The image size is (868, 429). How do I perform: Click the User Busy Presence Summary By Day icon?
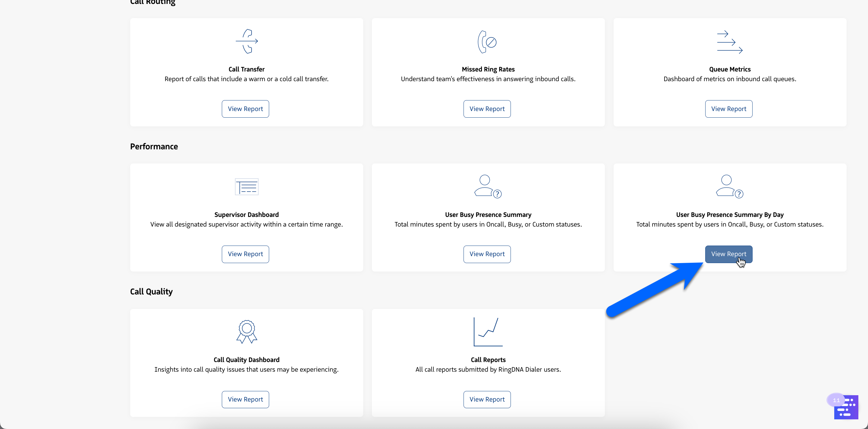[729, 186]
